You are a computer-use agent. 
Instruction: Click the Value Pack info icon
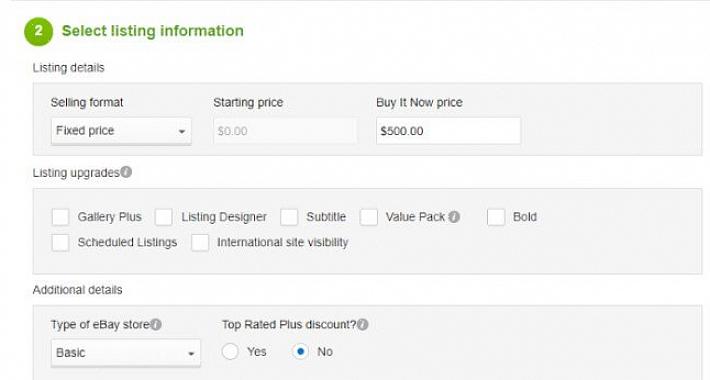(454, 217)
